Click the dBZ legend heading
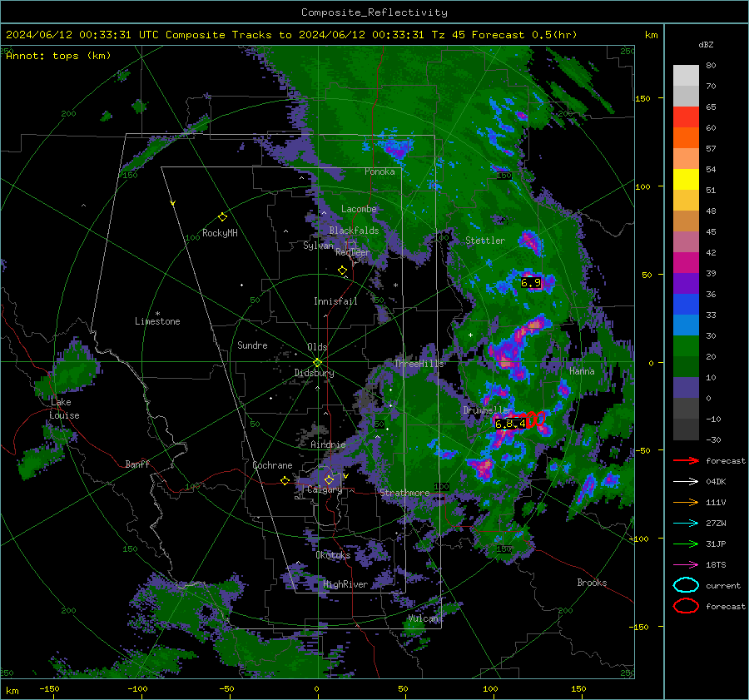The width and height of the screenshot is (749, 700). click(x=706, y=44)
